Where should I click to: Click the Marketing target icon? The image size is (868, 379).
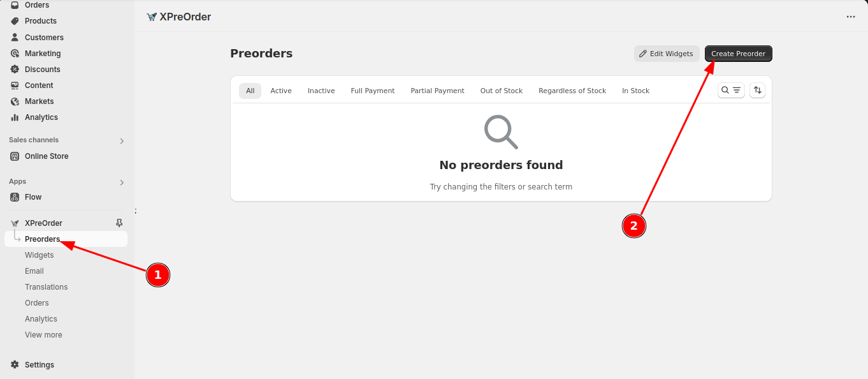pyautogui.click(x=15, y=54)
